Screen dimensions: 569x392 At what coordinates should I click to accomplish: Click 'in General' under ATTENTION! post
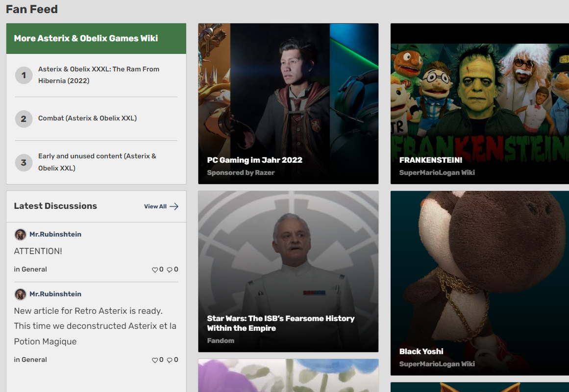coord(30,269)
